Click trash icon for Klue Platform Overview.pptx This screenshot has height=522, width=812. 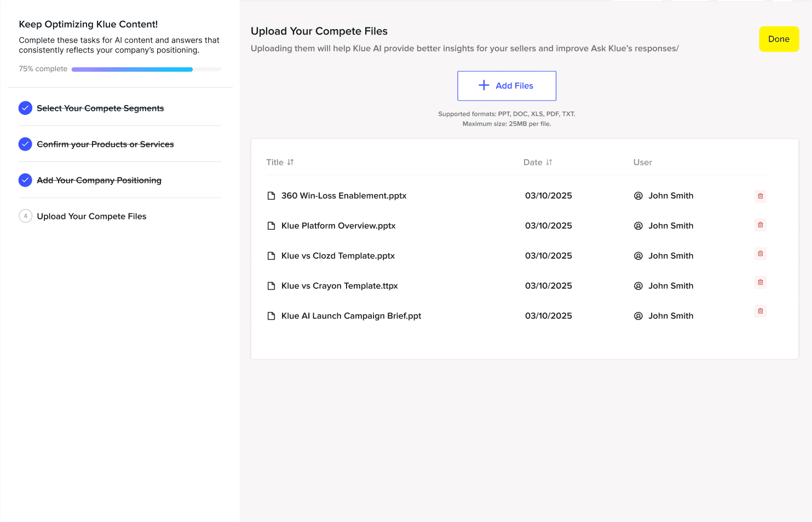[760, 225]
